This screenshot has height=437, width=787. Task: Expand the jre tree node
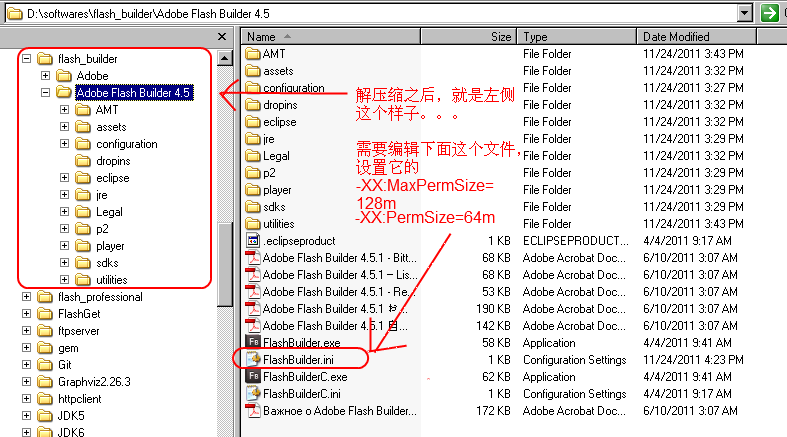64,195
